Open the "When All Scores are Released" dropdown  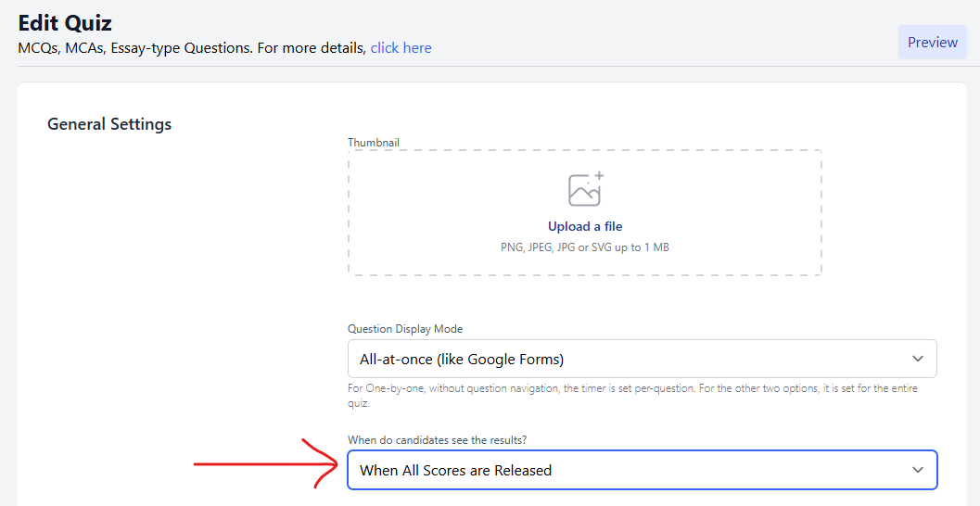[642, 470]
